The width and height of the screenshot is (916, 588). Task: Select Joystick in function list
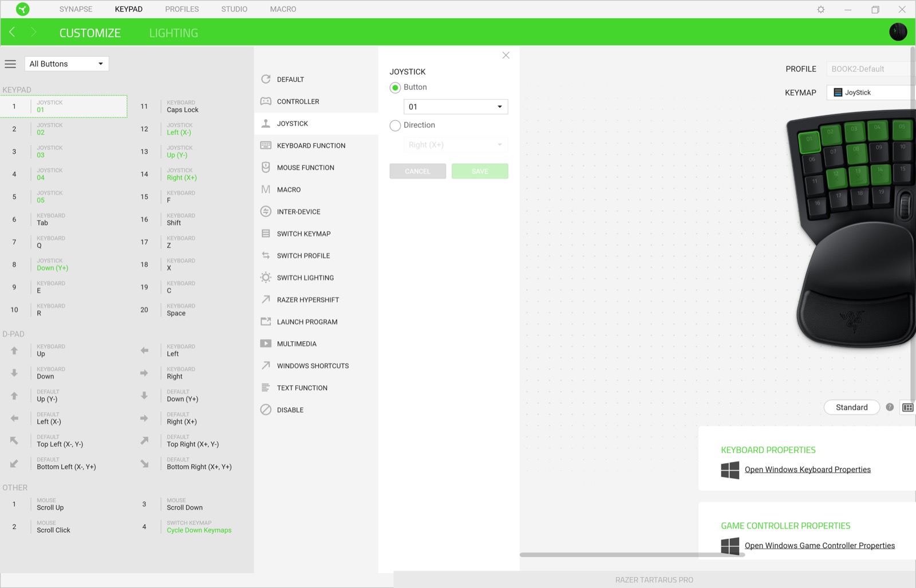point(316,123)
